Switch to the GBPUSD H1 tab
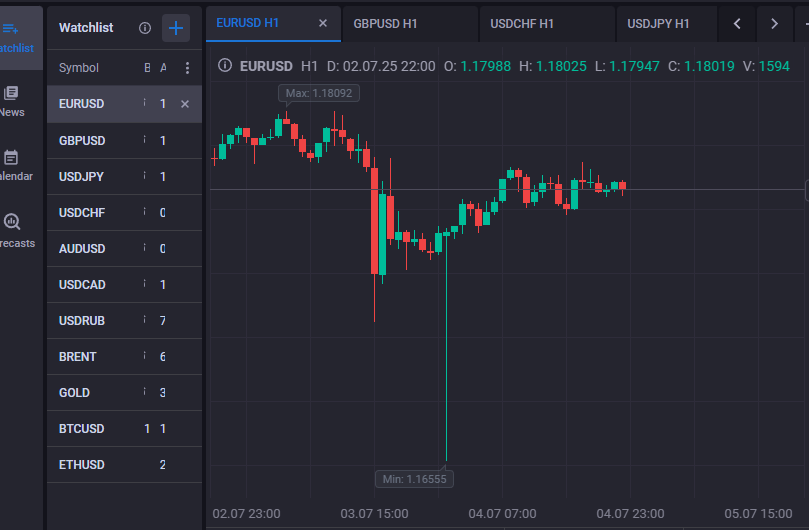This screenshot has height=530, width=809. click(x=386, y=23)
